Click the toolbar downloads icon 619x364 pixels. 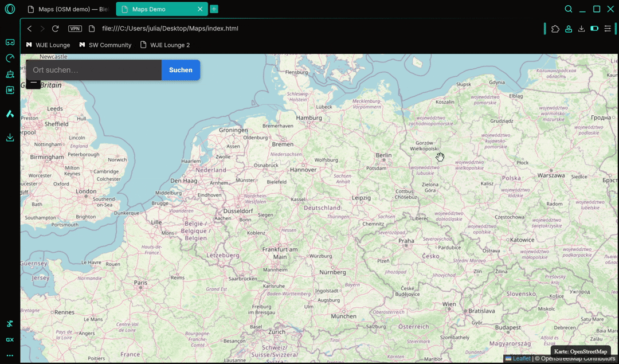pos(581,29)
